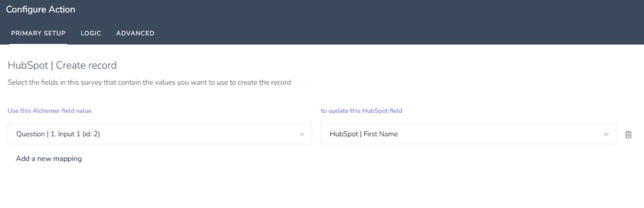The image size is (644, 208).
Task: Switch to the ADVANCED tab
Action: pyautogui.click(x=135, y=33)
